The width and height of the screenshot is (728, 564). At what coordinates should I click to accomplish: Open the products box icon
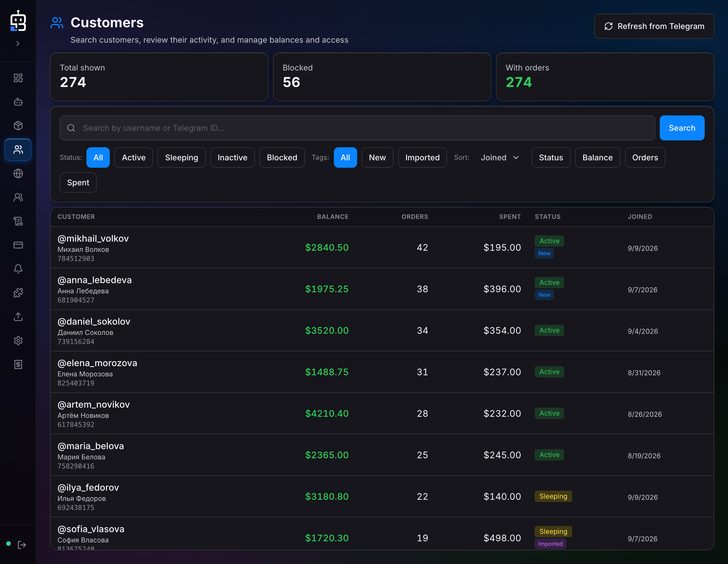click(x=18, y=126)
